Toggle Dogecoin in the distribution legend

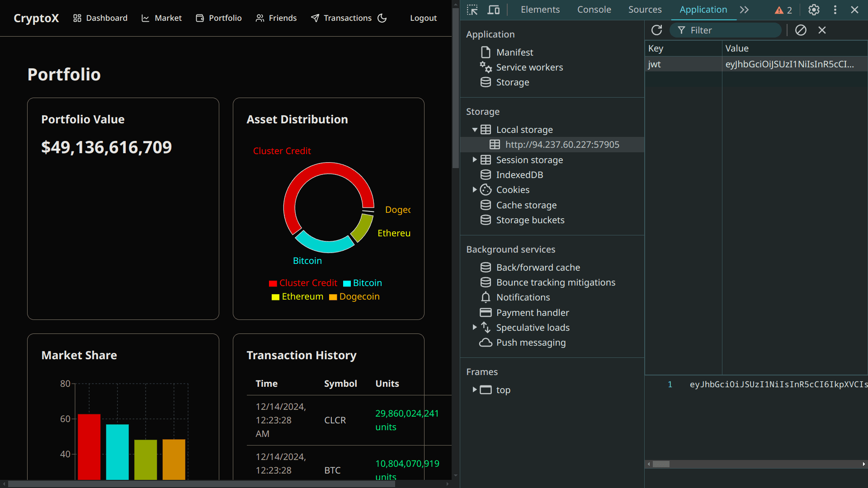tap(354, 296)
